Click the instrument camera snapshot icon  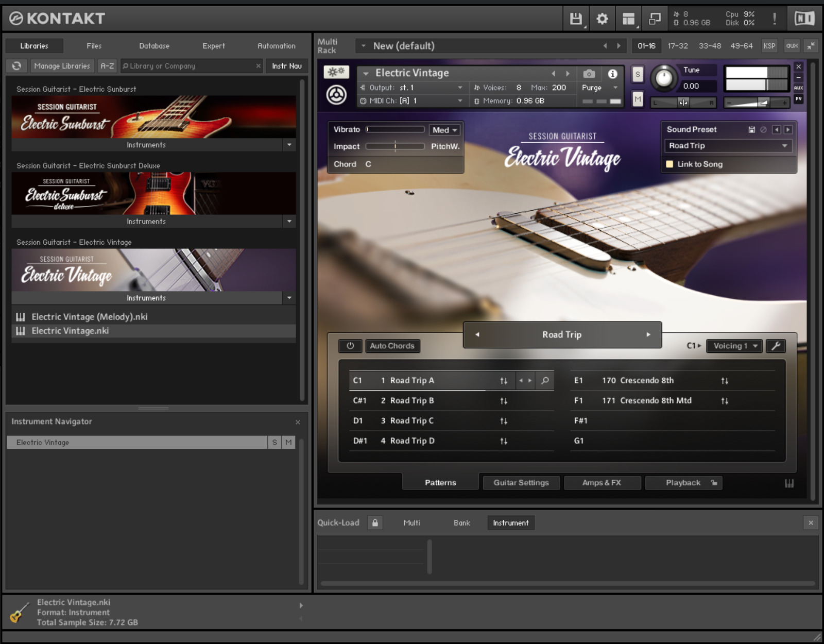pos(589,74)
